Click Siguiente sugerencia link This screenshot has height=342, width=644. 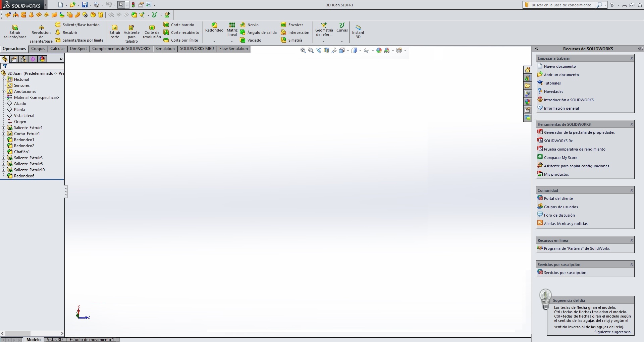[612, 332]
